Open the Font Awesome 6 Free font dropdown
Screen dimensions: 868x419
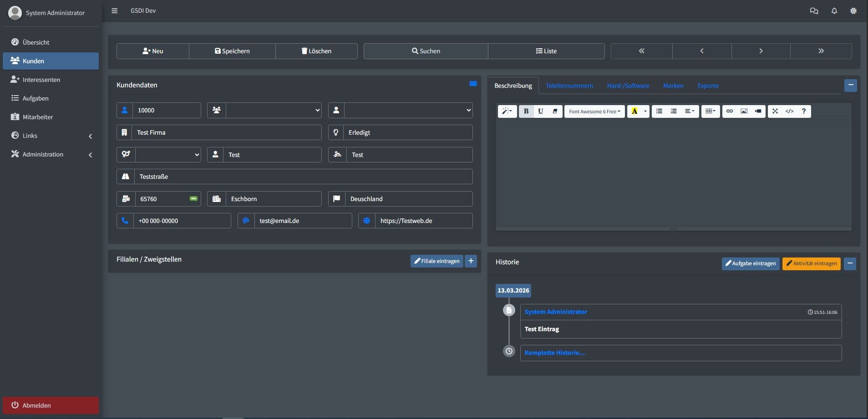tap(594, 111)
